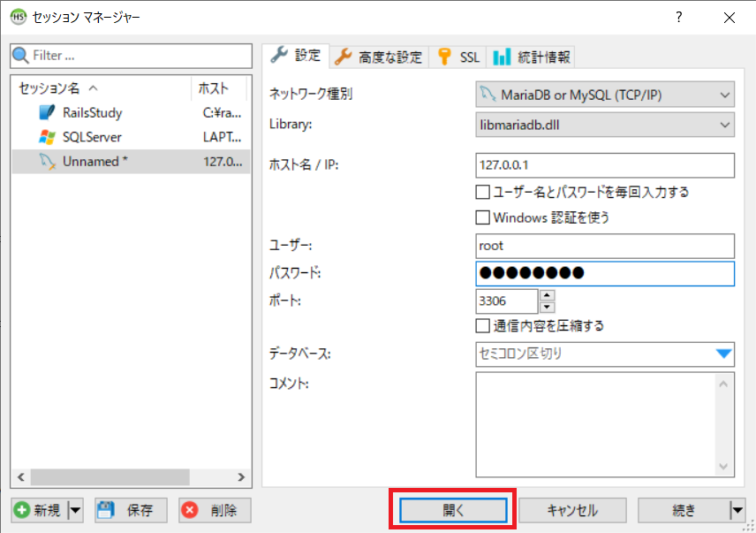Screen dimensions: 756x533
Task: Switch to the 設定 tab
Action: pos(296,56)
